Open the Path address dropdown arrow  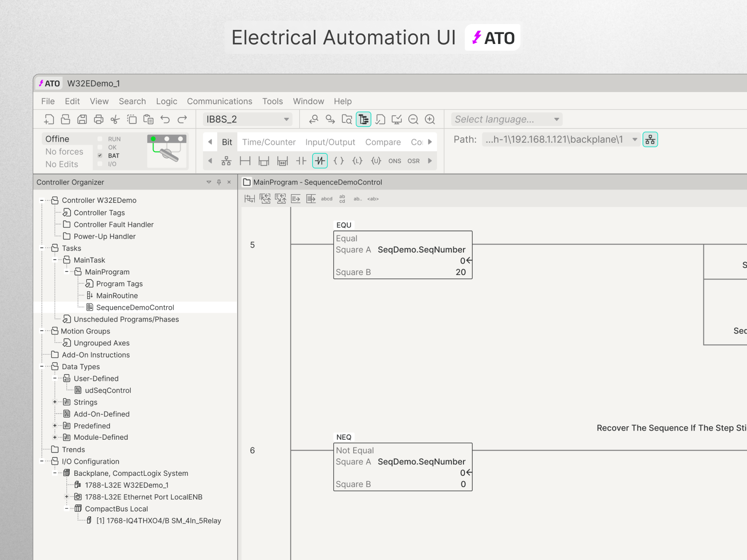pyautogui.click(x=635, y=139)
